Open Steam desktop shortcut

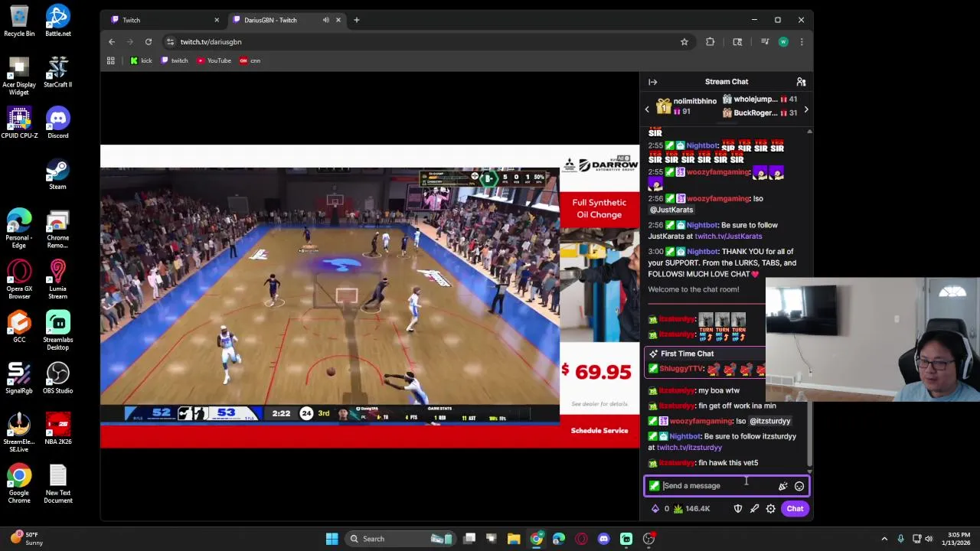pos(57,174)
